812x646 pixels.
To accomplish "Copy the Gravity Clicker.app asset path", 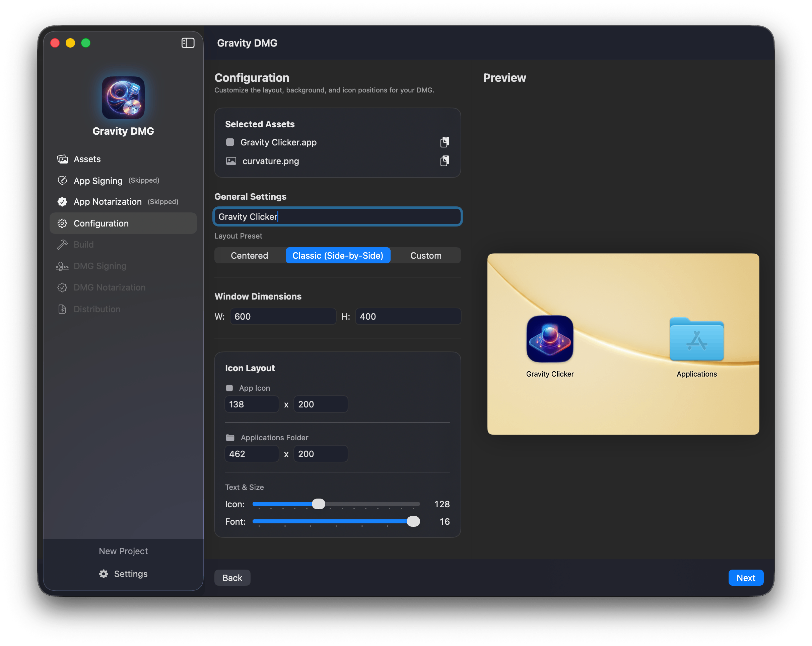I will [445, 142].
